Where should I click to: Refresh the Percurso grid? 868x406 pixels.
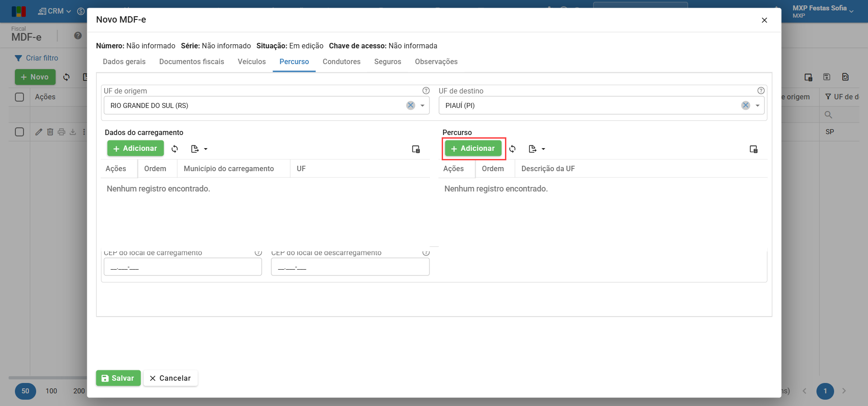point(513,149)
